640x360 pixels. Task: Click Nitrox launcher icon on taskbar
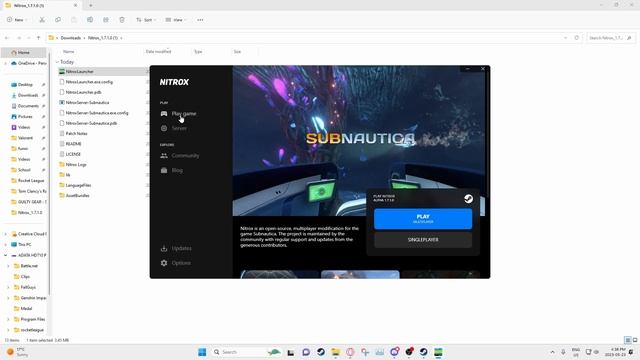click(x=438, y=352)
